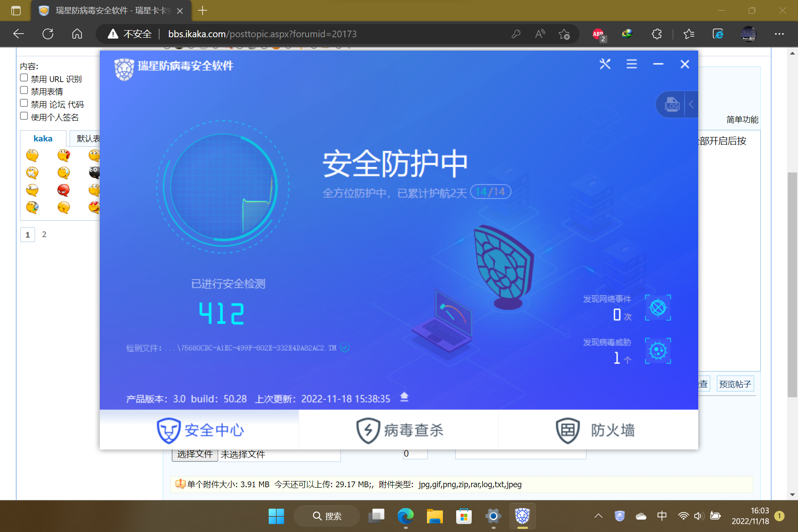Click the 安全防护中 status heading

click(395, 164)
